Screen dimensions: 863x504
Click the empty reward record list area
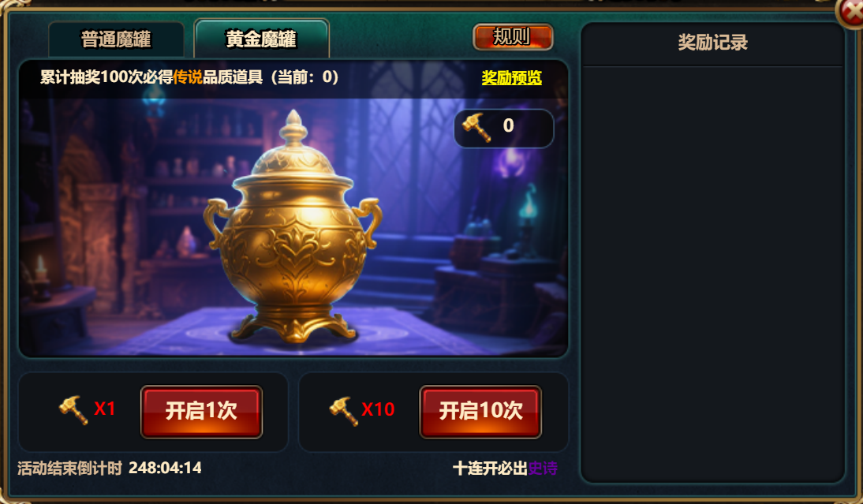713,272
